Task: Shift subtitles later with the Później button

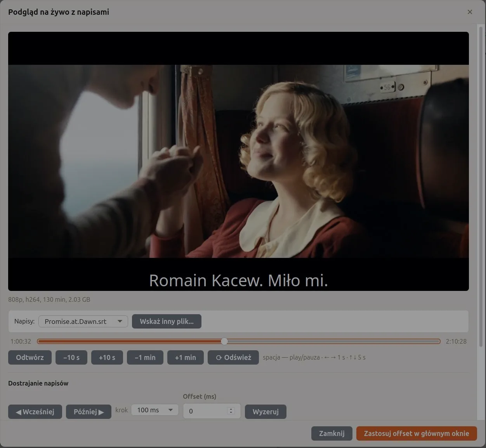Action: 89,412
